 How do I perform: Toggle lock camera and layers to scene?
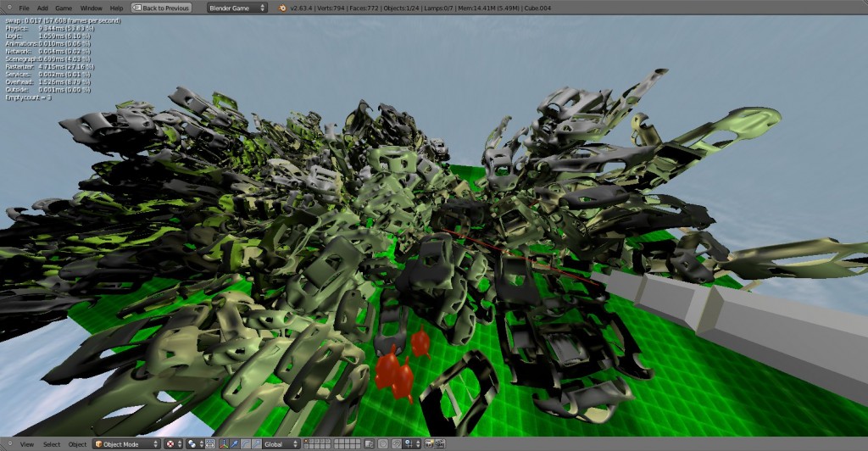[370, 444]
